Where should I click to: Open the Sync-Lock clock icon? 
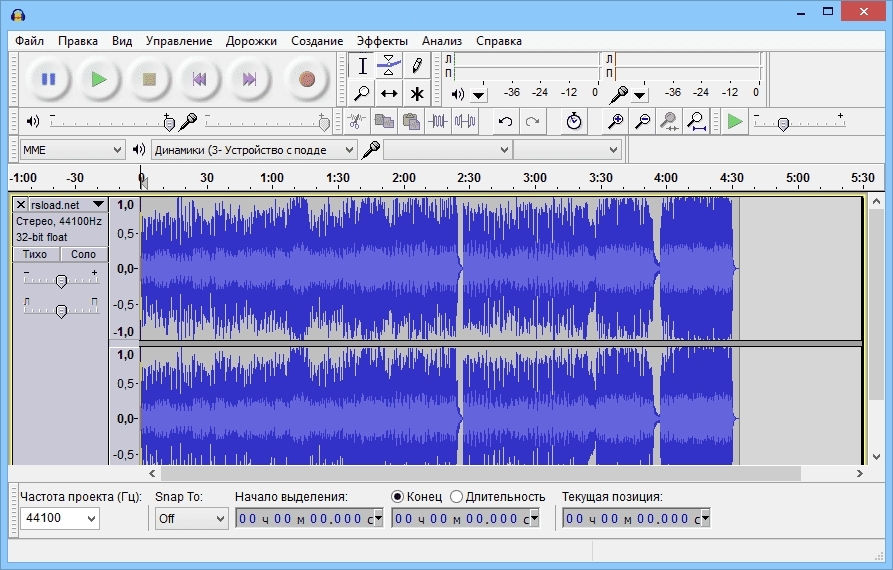coord(574,121)
